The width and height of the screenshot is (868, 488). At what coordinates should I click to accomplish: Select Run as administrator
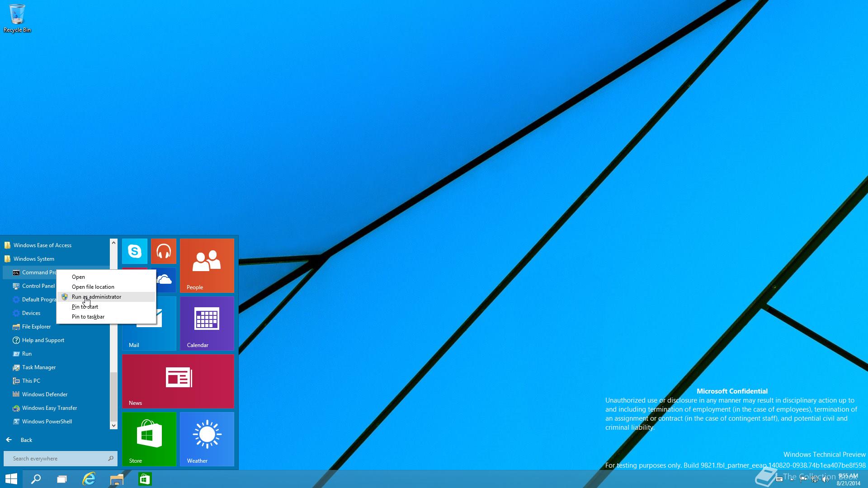(106, 297)
